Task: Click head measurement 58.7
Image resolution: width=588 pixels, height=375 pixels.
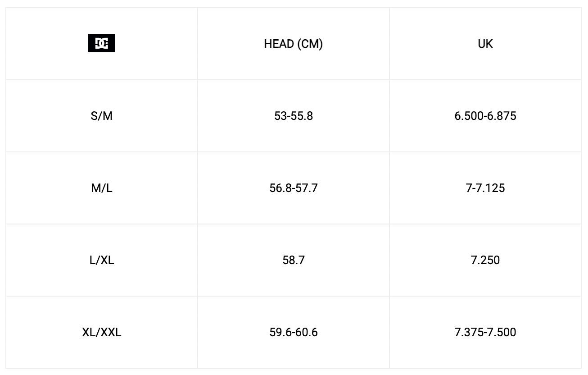Action: click(293, 260)
